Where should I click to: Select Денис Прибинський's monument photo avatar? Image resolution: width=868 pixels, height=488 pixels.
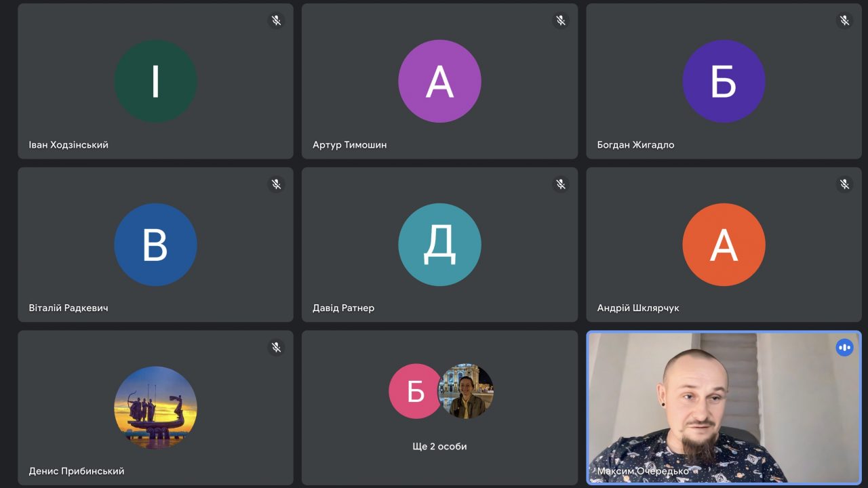click(x=155, y=407)
